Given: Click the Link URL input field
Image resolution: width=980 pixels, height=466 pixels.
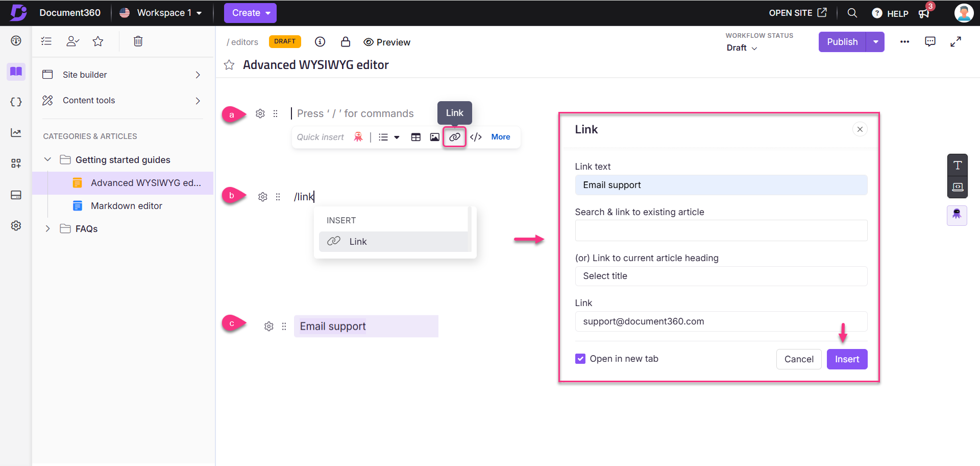Looking at the screenshot, I should point(721,321).
